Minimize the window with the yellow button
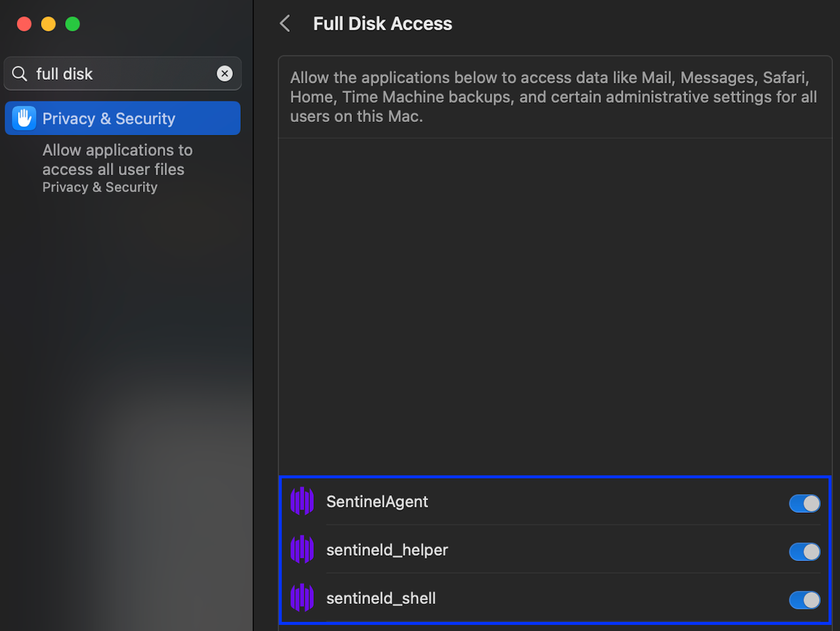The image size is (840, 631). [49, 24]
